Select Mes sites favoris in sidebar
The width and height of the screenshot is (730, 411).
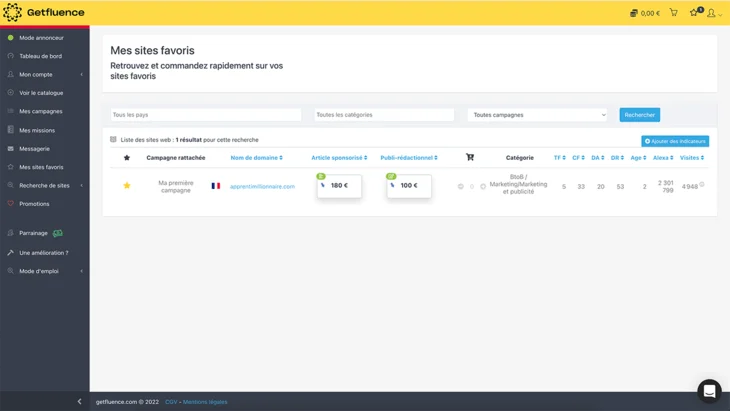coord(41,167)
